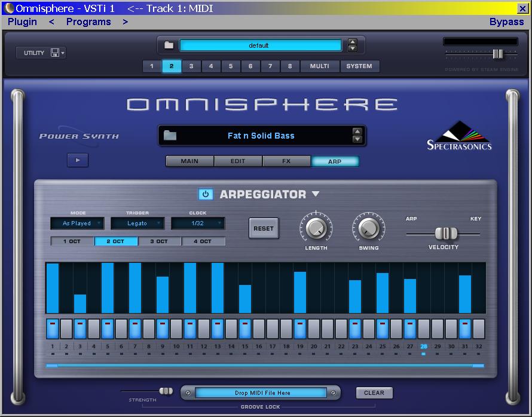The width and height of the screenshot is (532, 417).
Task: Open patch browser folder beside Fat n Solid Bass
Action: (x=170, y=136)
